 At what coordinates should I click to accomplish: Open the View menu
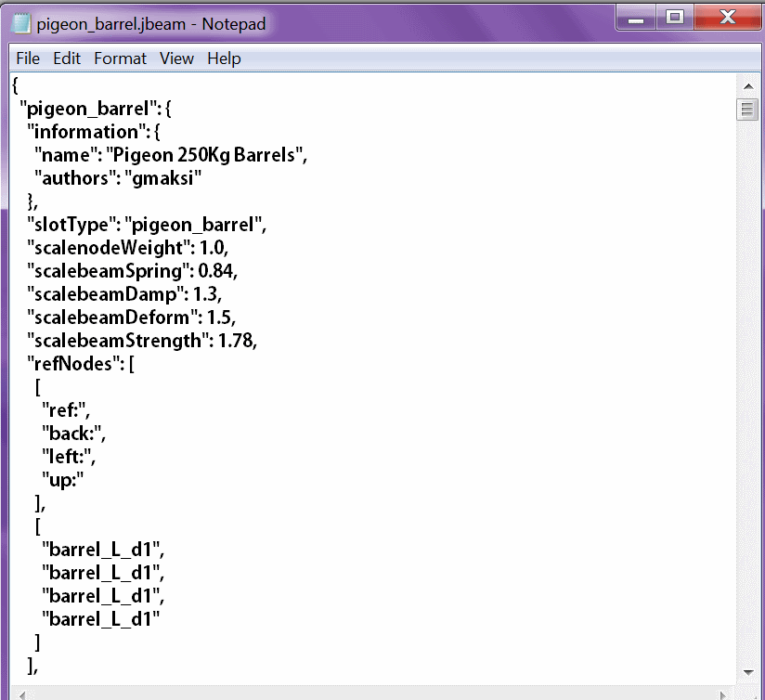coord(176,58)
